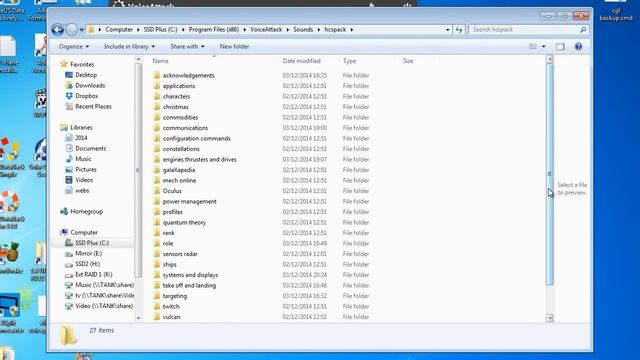Select the characters folder icon
Image resolution: width=640 pixels, height=360 pixels.
coord(156,96)
